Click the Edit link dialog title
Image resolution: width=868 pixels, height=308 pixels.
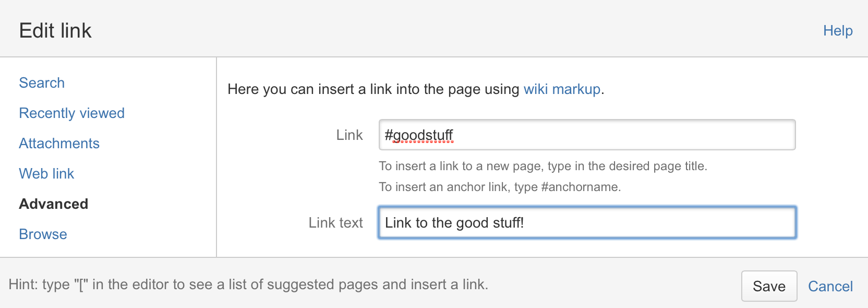click(x=55, y=31)
